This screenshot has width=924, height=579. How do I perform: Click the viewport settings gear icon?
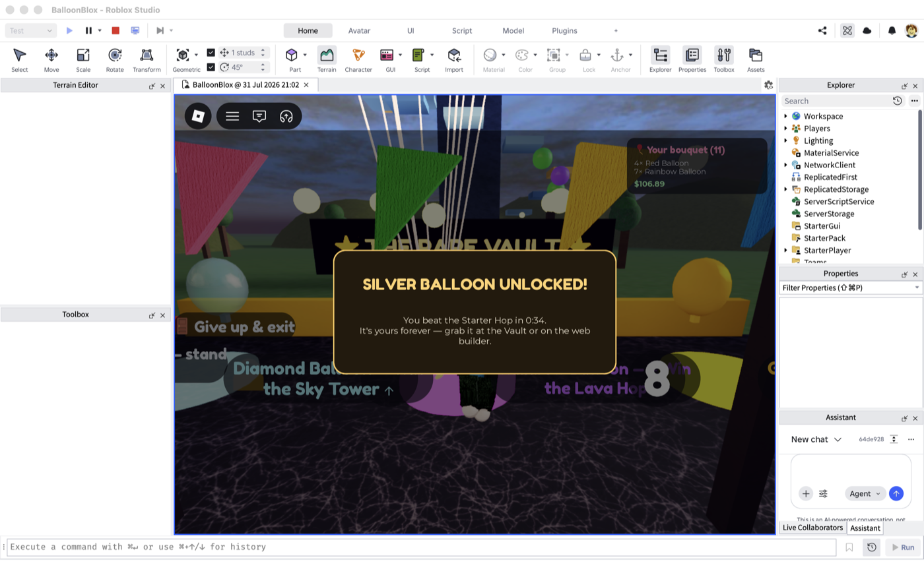[x=768, y=85]
